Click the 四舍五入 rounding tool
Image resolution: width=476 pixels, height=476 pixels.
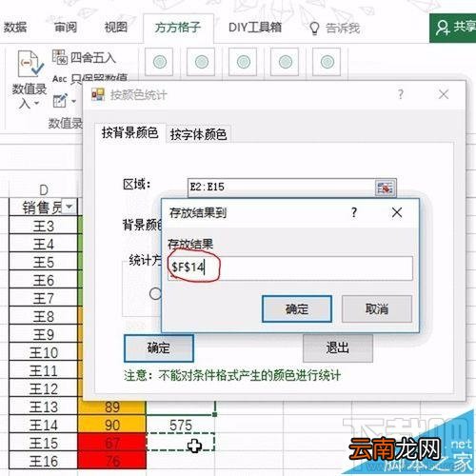84,57
